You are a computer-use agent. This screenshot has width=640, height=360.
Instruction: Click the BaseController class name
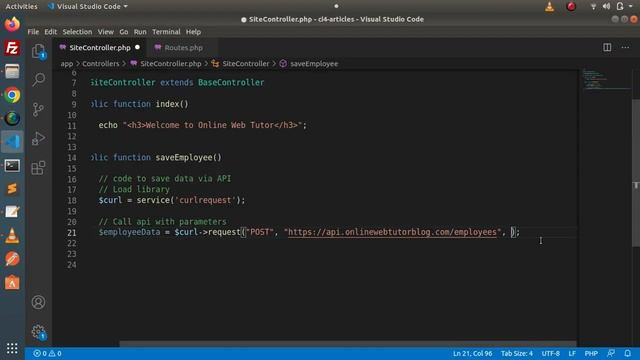231,82
